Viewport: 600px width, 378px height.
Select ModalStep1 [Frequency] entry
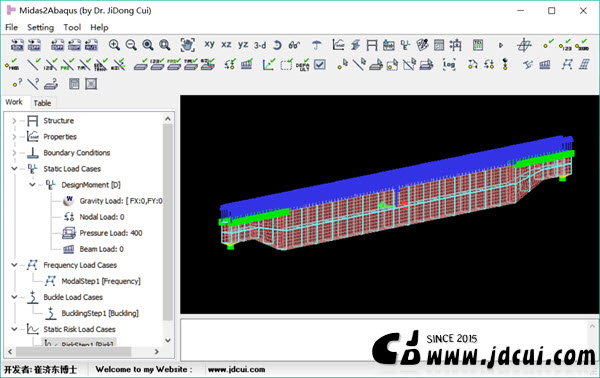[x=101, y=281]
